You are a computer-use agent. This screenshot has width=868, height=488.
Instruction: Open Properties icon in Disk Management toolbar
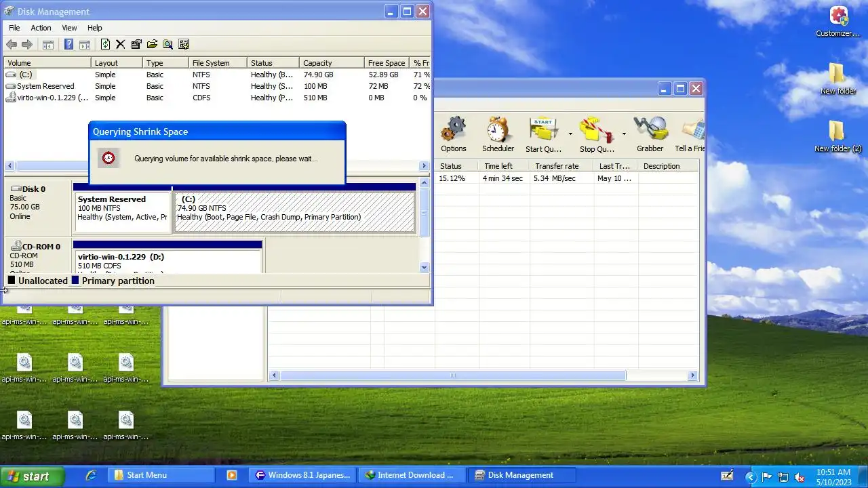(x=136, y=44)
